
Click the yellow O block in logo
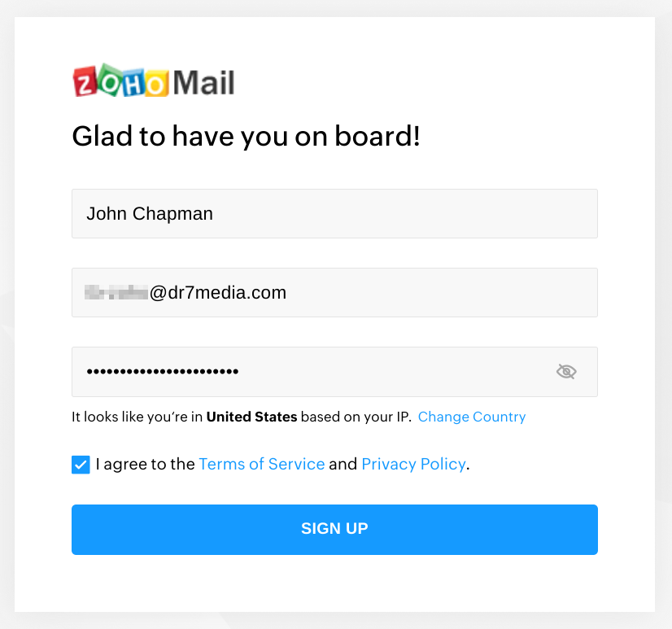click(x=156, y=83)
